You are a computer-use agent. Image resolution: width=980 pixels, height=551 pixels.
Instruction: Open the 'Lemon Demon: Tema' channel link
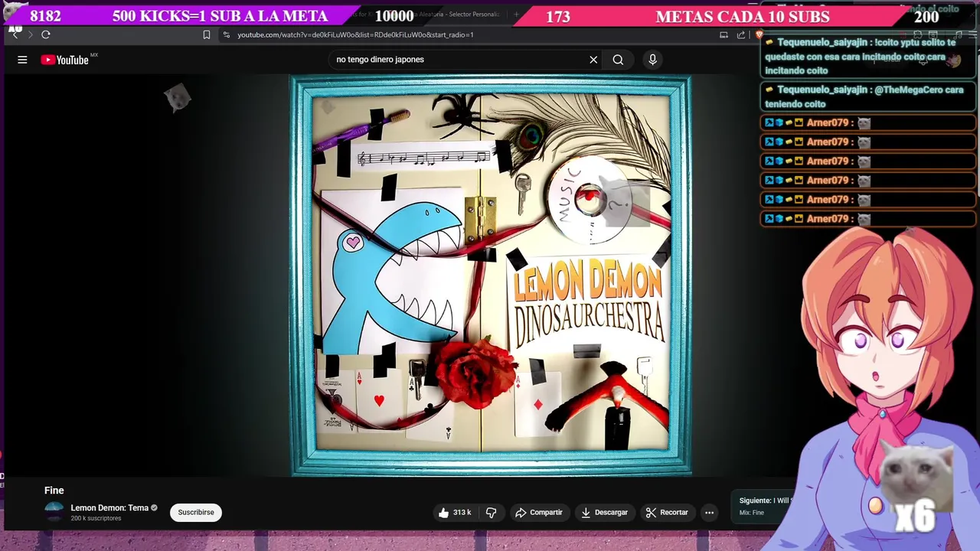109,508
